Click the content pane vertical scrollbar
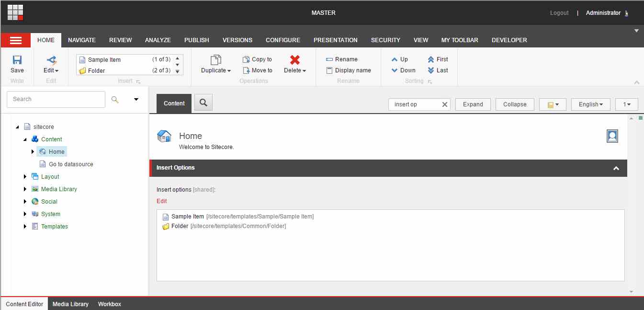The height and width of the screenshot is (310, 644). pyautogui.click(x=631, y=205)
